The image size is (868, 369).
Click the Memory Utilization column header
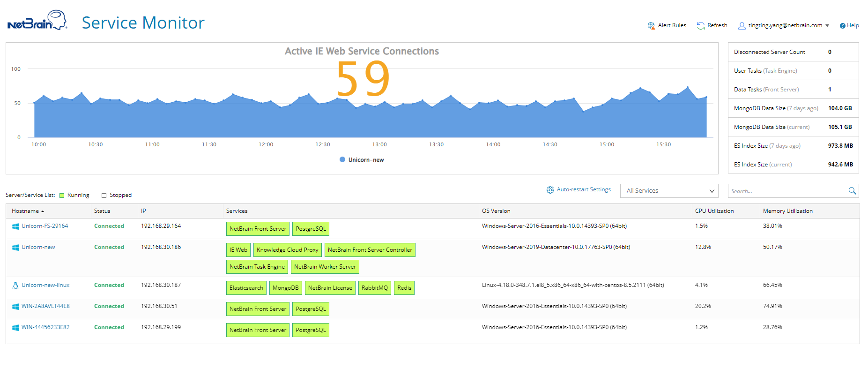(x=788, y=211)
